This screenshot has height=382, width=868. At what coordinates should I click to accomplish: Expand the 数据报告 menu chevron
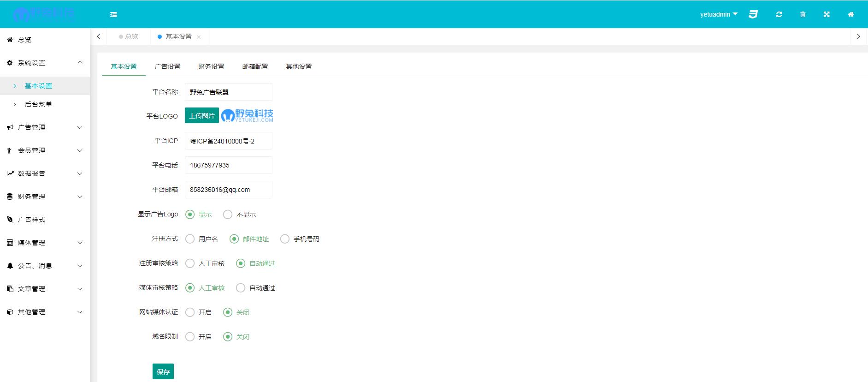tap(80, 173)
